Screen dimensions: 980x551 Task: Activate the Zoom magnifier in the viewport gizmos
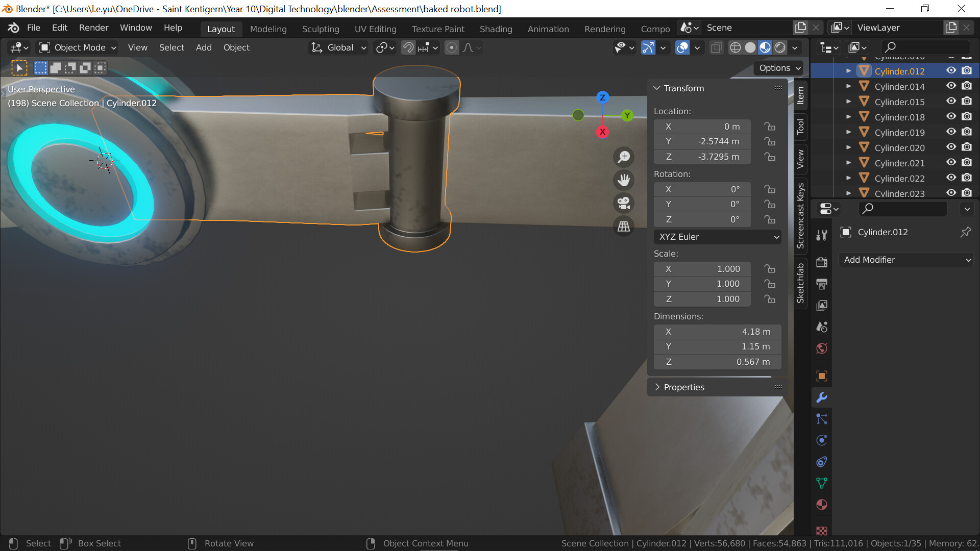coord(624,157)
